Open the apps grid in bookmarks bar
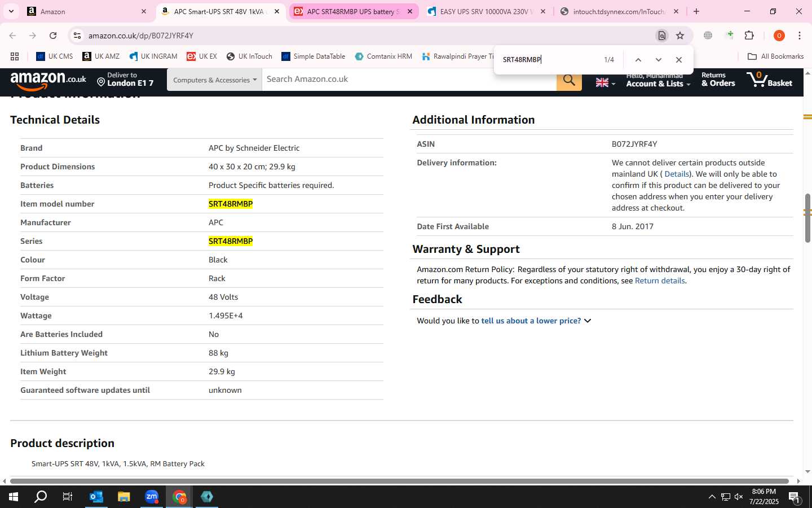812x508 pixels. pos(15,56)
